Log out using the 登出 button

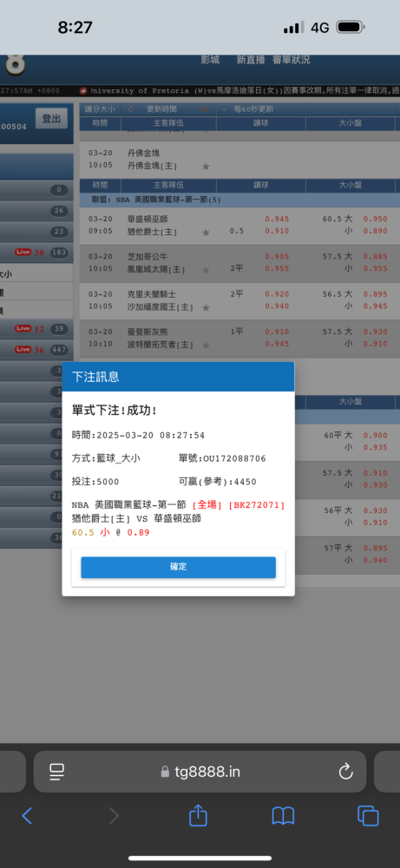51,118
